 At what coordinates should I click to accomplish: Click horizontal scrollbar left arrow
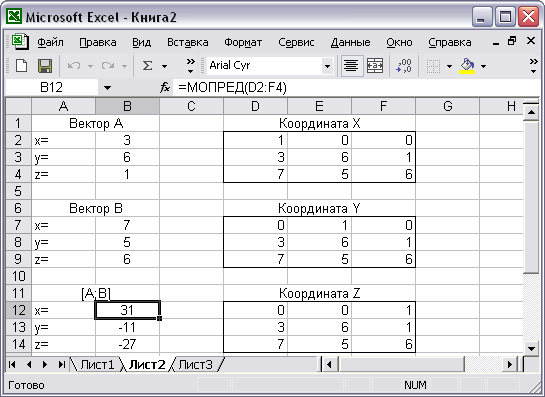point(329,364)
